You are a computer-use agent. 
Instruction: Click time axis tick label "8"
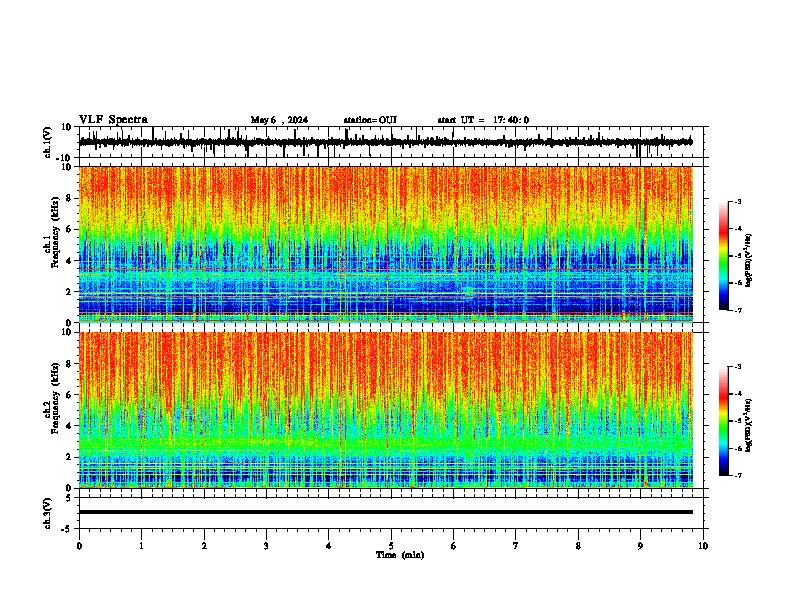(578, 546)
